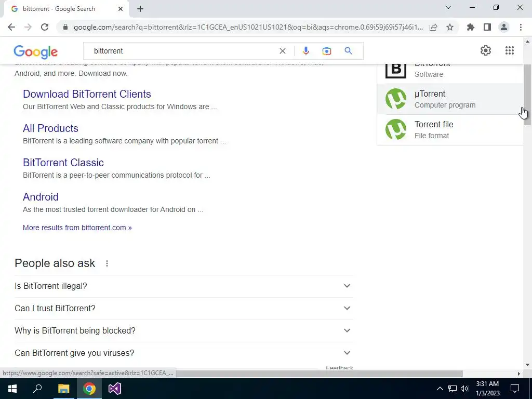Open the Windows Start menu
This screenshot has width=532, height=399.
point(12,389)
